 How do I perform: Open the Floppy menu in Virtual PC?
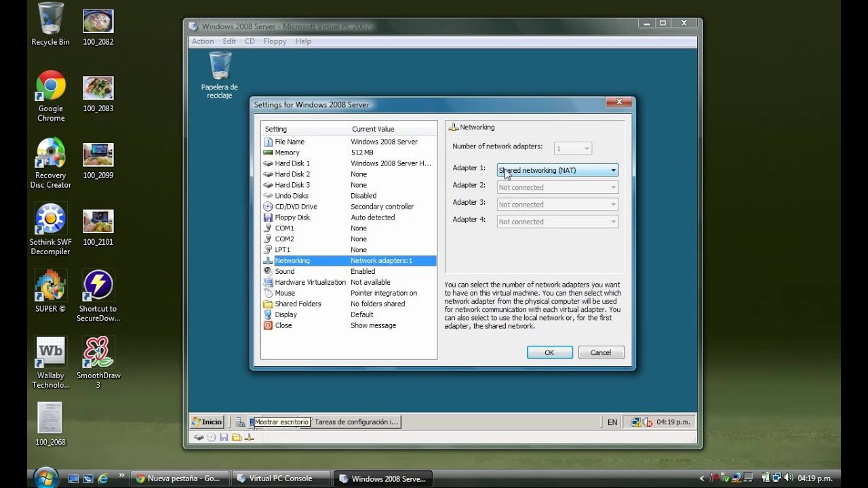275,41
